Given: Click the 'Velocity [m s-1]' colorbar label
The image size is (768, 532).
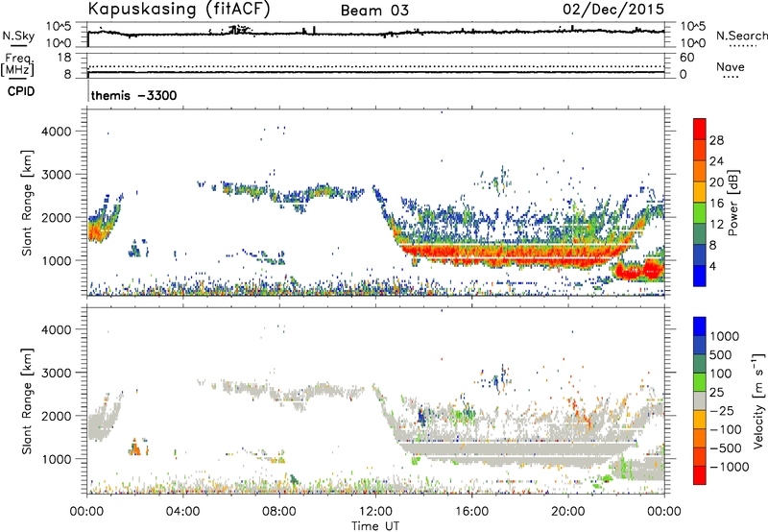Looking at the screenshot, I should point(758,400).
